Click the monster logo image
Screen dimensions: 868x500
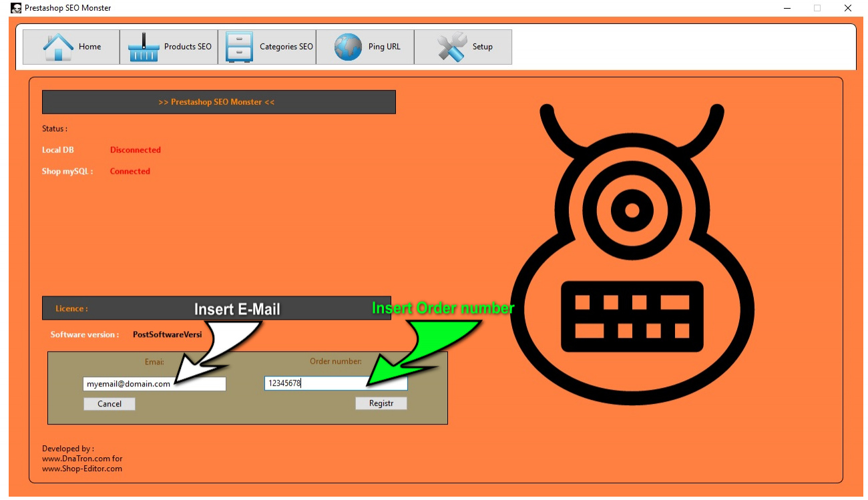632,254
